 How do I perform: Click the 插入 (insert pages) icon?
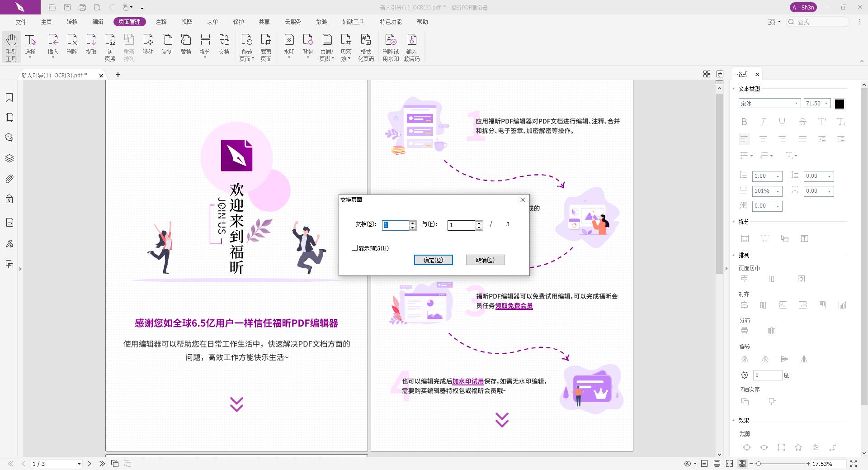click(x=53, y=43)
